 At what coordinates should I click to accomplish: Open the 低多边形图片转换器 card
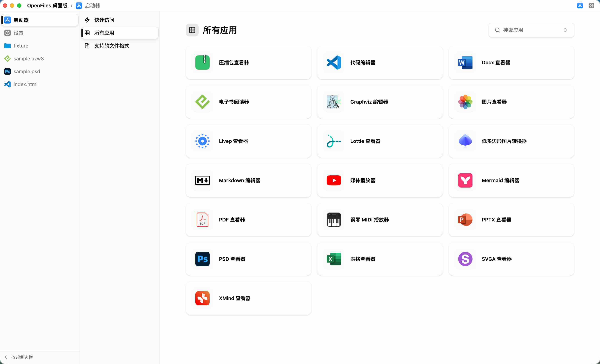pos(511,141)
